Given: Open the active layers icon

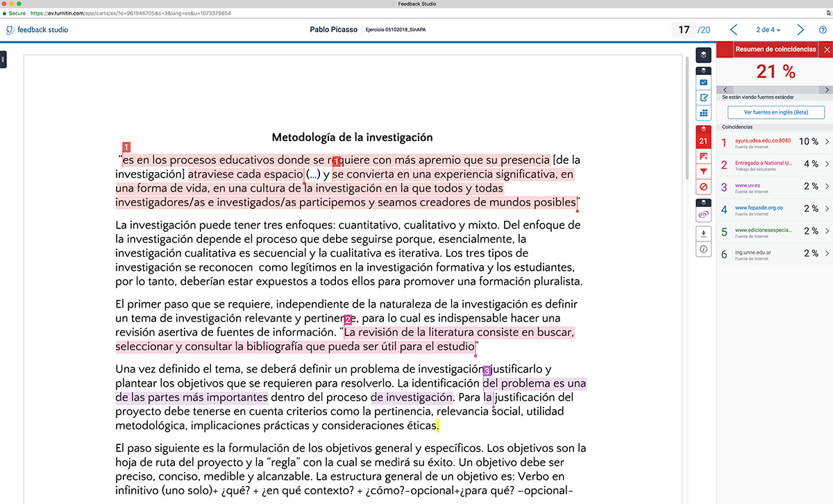Looking at the screenshot, I should tap(704, 53).
